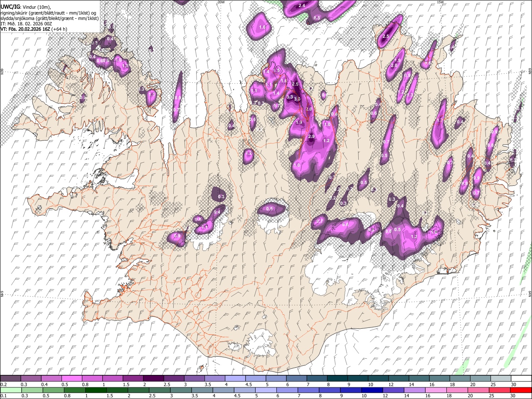Click the 30 red swatch in the bottom legend row
The image size is (532, 399).
521,390
